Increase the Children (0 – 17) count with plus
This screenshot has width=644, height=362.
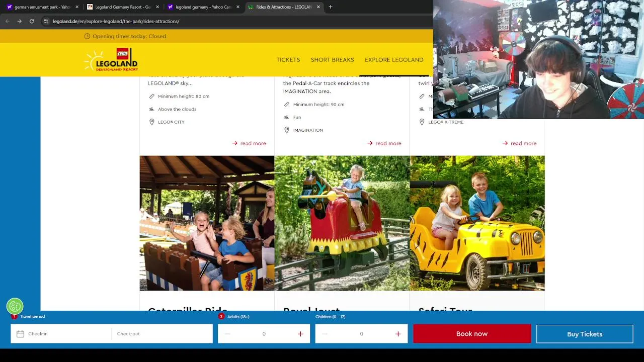(x=398, y=334)
